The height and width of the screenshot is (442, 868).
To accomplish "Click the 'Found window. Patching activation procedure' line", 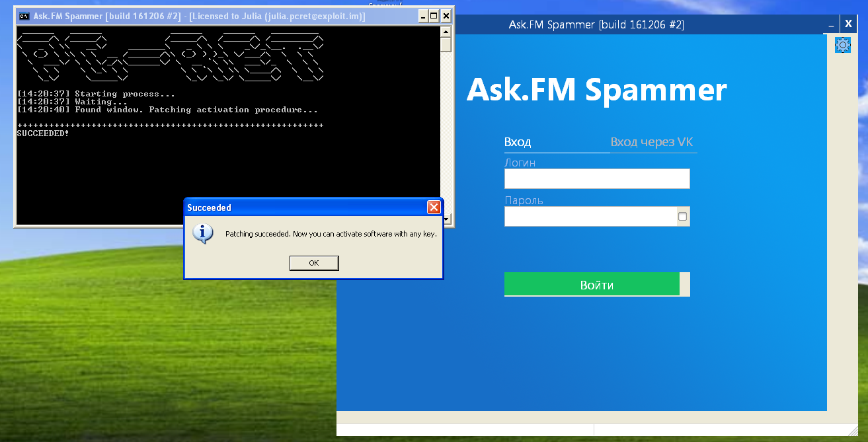I will coord(168,110).
